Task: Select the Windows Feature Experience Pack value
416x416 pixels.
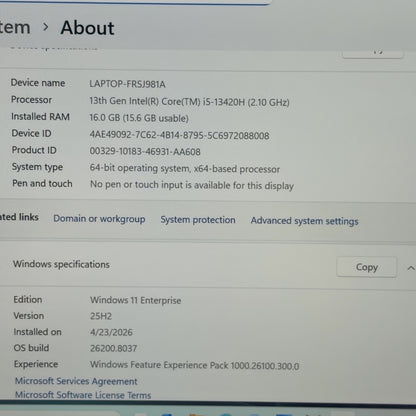Action: pyautogui.click(x=195, y=365)
